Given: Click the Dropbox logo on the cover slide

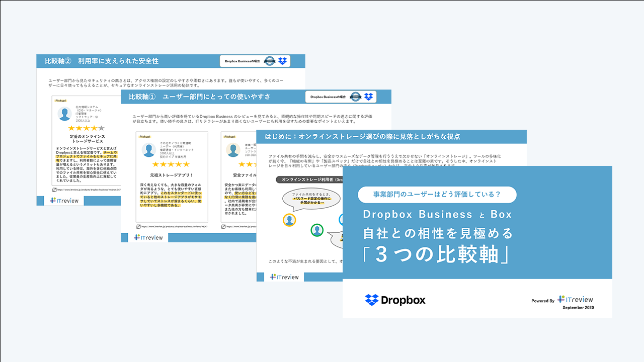Looking at the screenshot, I should [395, 300].
